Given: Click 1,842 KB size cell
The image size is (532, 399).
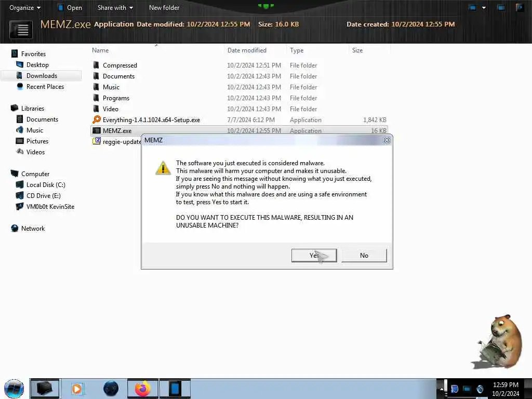Looking at the screenshot, I should tap(375, 120).
